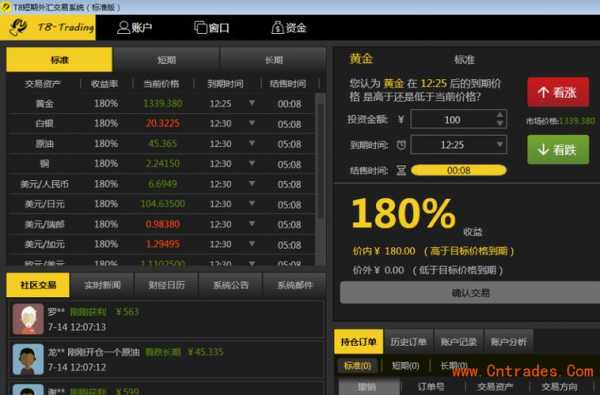Click the 1339.380 gold price
Image resolution: width=600 pixels, height=395 pixels.
163,103
